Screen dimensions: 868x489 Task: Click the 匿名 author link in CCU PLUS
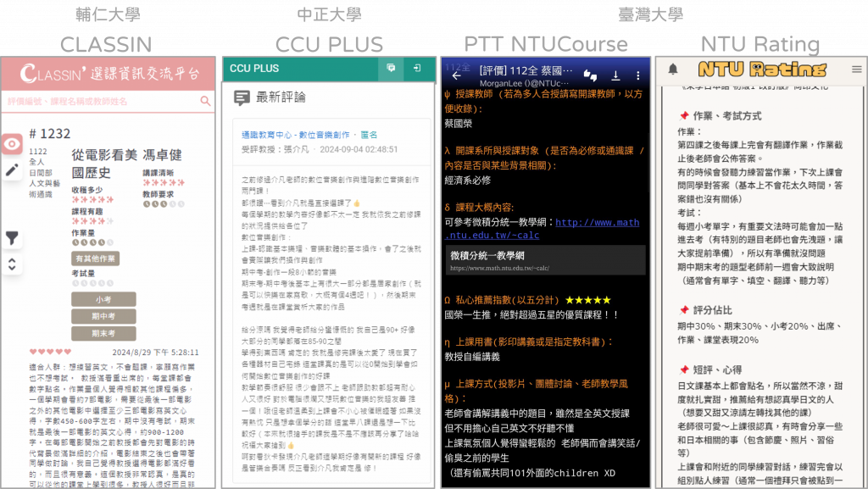coord(369,135)
